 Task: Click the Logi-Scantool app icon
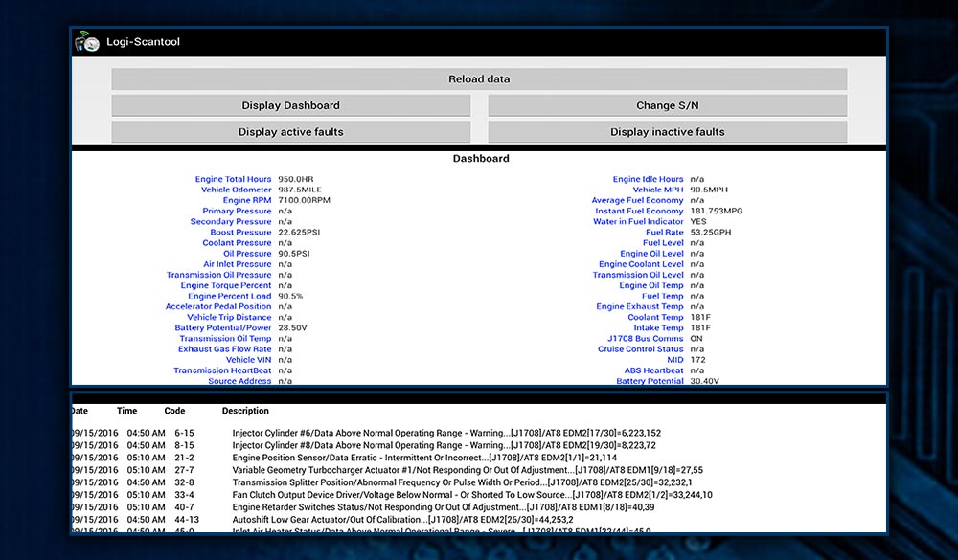[87, 41]
